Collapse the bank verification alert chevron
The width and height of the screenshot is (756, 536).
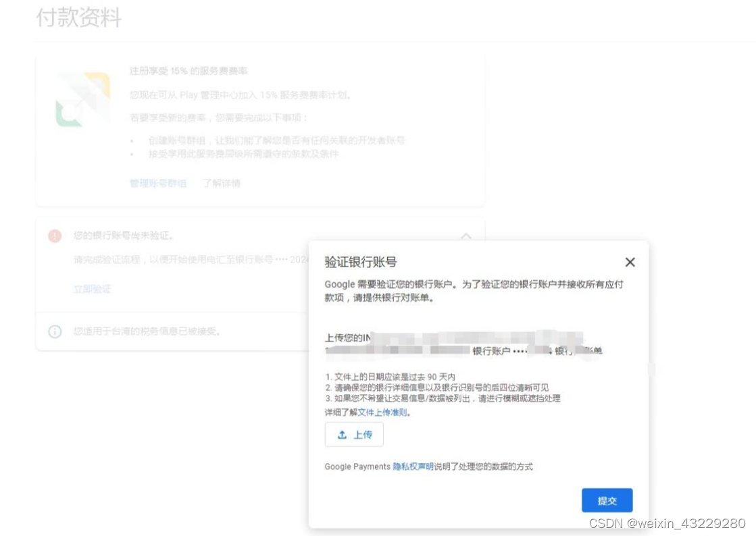[466, 236]
